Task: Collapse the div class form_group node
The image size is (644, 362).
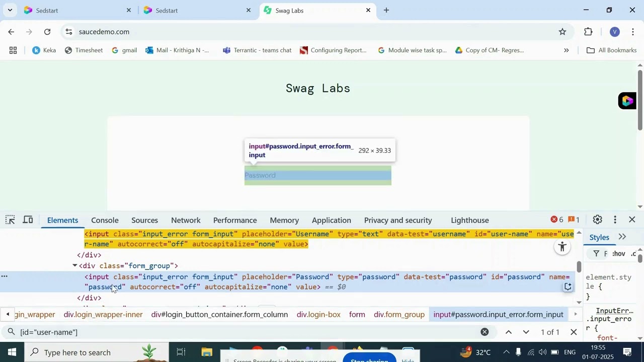Action: (x=74, y=265)
